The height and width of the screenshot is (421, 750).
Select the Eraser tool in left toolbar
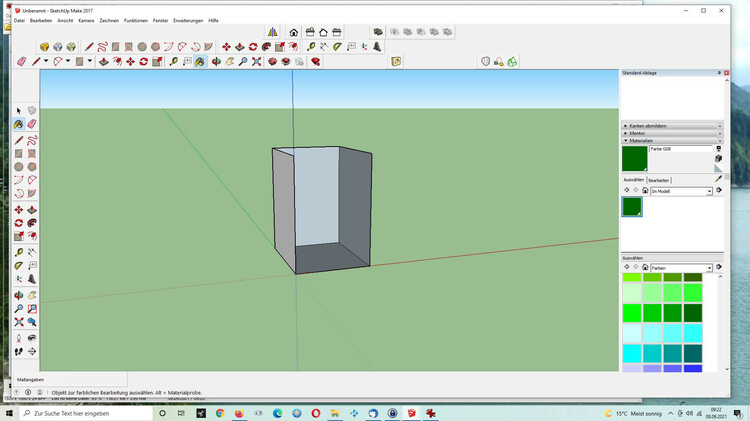tap(32, 125)
